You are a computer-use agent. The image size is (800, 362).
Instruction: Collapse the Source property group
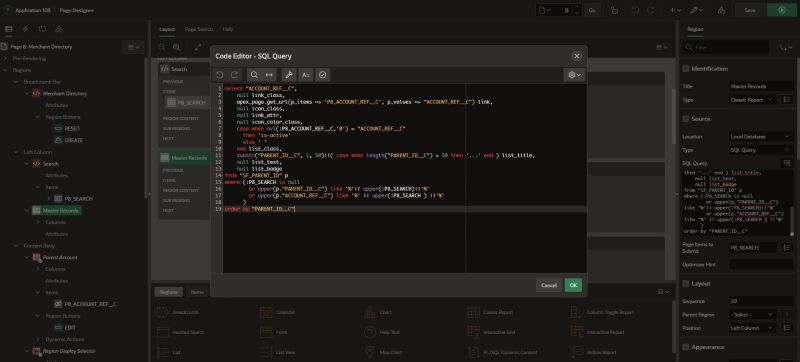pos(686,118)
